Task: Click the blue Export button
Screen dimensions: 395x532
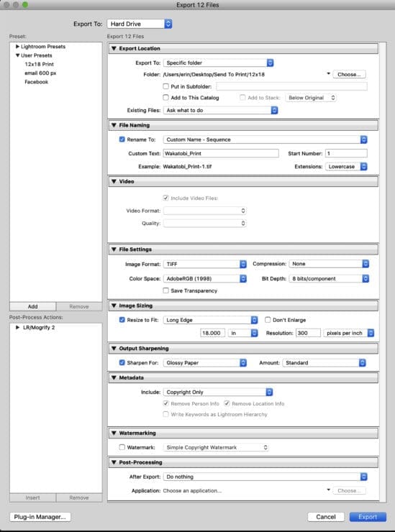Action: (x=368, y=517)
